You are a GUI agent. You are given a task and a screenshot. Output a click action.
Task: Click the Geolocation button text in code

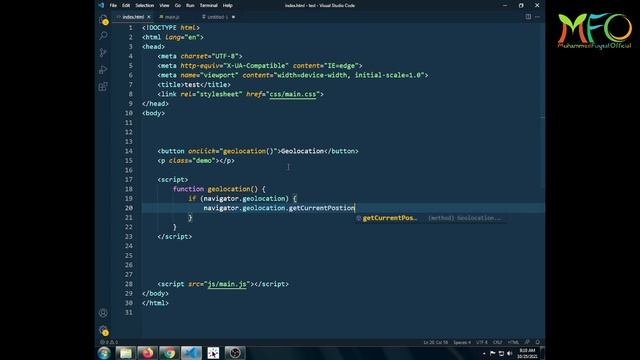pyautogui.click(x=302, y=151)
